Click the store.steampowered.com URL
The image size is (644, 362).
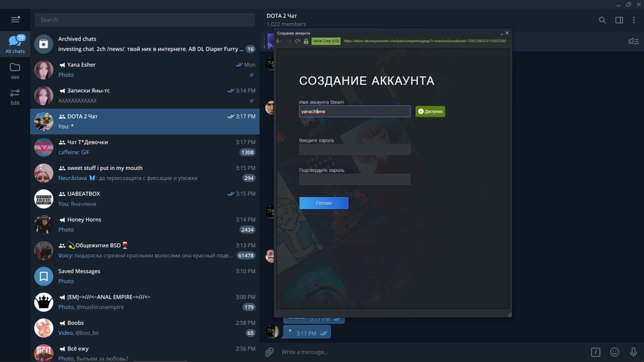tap(425, 41)
